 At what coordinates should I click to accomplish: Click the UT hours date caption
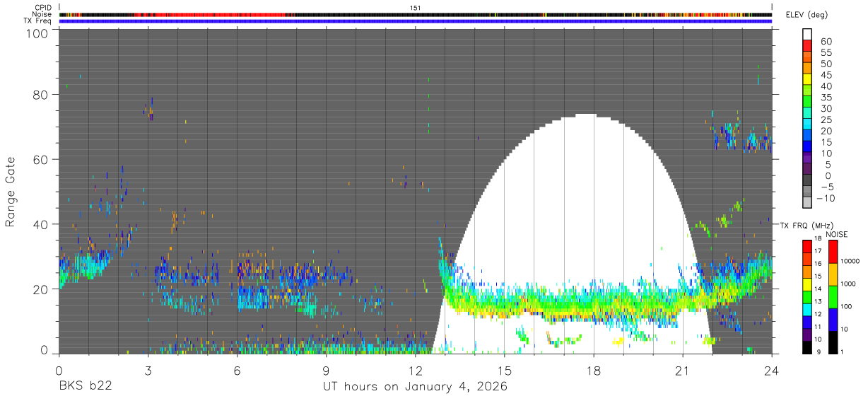416,387
